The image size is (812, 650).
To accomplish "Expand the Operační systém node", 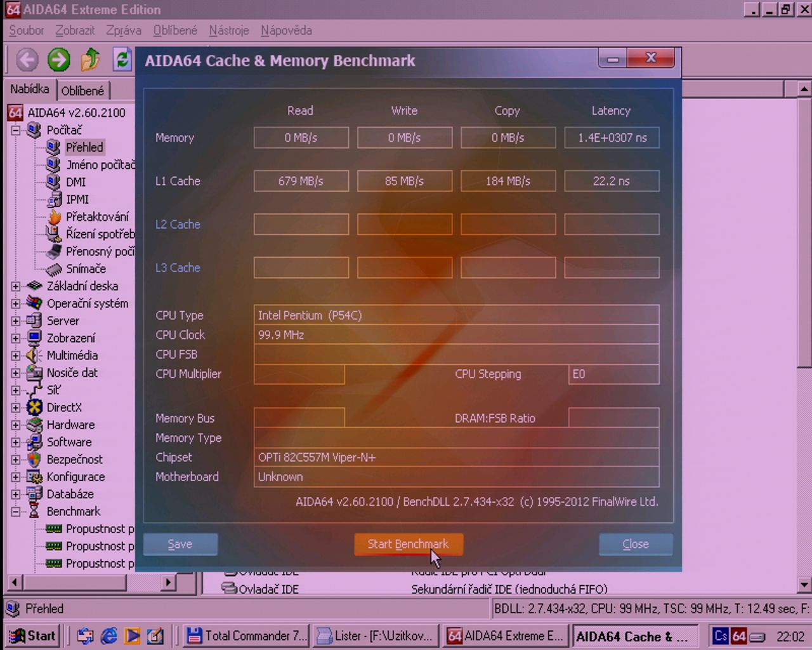I will click(16, 303).
